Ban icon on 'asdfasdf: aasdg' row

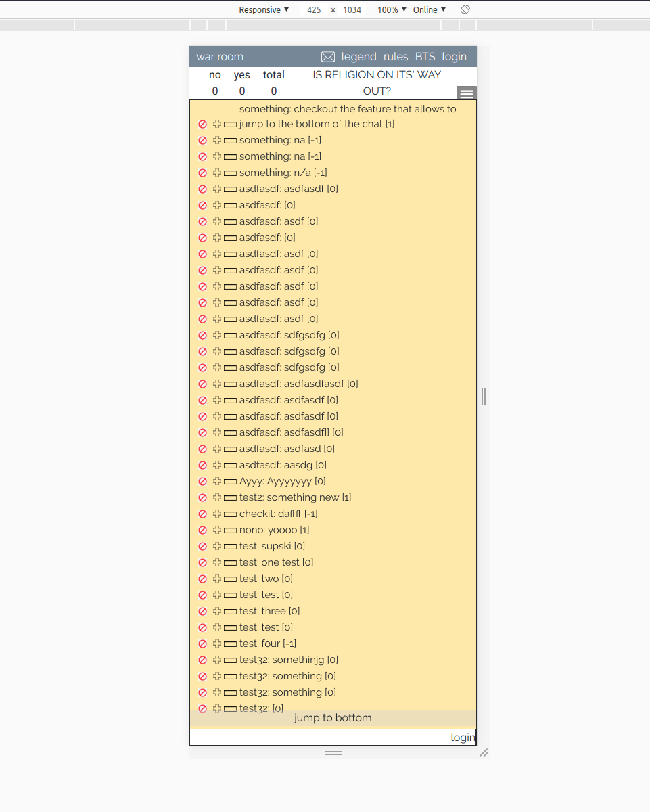pyautogui.click(x=202, y=466)
